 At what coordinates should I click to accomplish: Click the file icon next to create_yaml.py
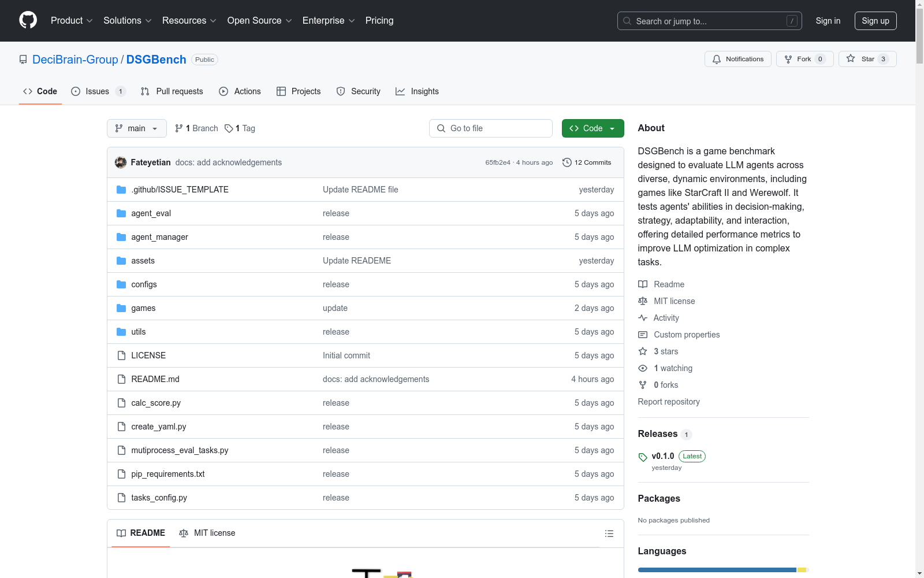coord(121,427)
